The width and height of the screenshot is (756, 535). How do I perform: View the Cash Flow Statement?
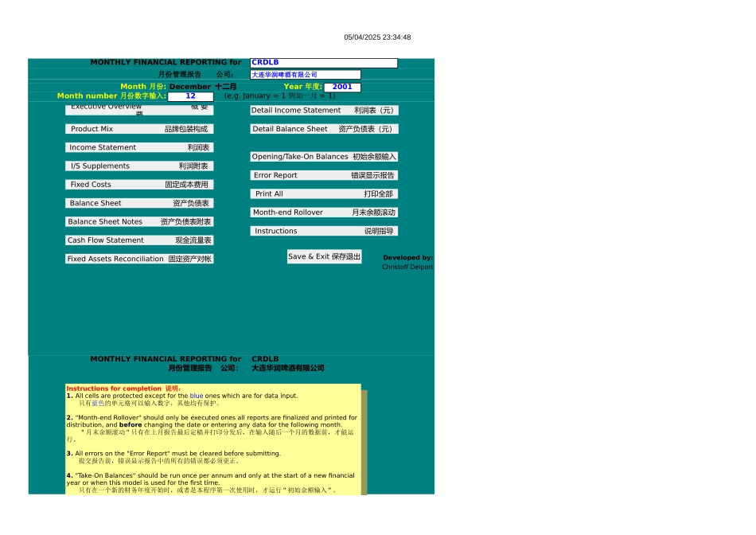pos(139,240)
